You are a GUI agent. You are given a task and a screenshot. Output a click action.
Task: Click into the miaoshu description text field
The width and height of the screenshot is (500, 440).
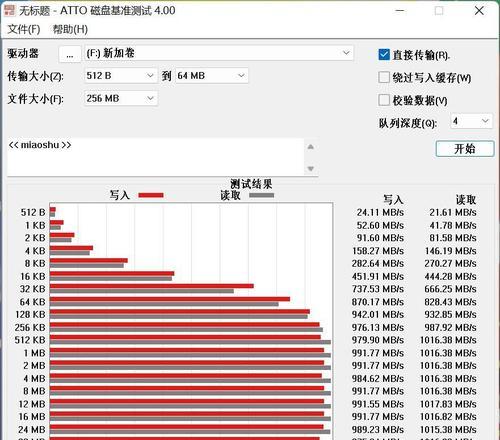pos(155,157)
